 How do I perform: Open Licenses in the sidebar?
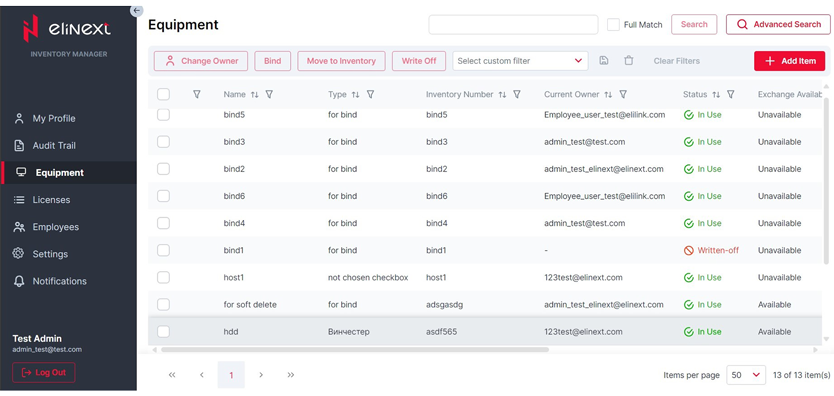coord(68,200)
